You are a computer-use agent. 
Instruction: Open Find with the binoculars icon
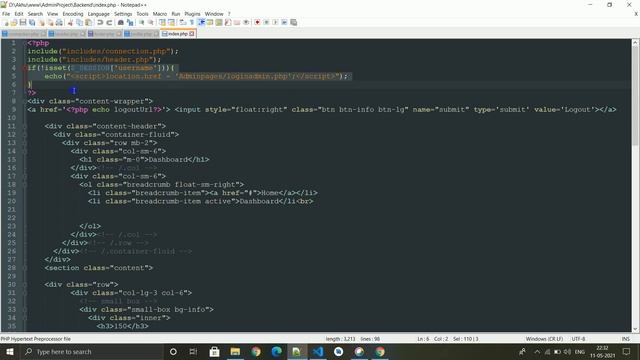click(120, 22)
